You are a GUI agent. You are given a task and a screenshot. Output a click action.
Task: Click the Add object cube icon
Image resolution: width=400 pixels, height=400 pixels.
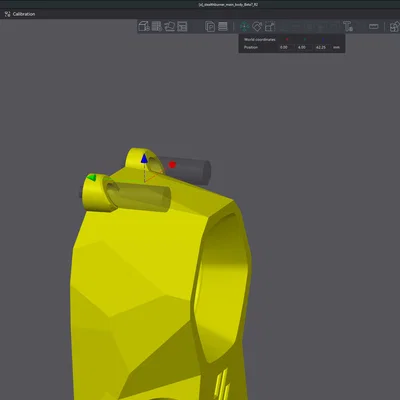(144, 26)
